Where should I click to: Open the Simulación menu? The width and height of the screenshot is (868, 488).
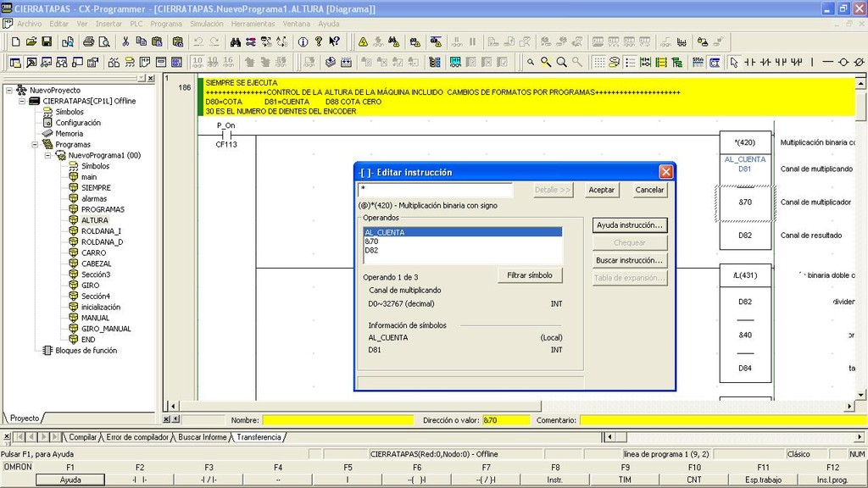[207, 24]
